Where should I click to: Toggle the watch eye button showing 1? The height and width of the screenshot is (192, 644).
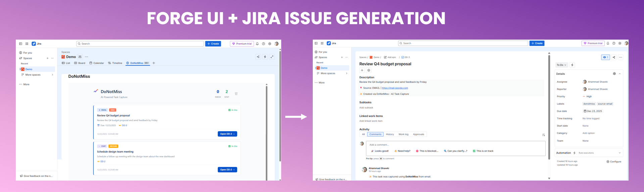(605, 57)
